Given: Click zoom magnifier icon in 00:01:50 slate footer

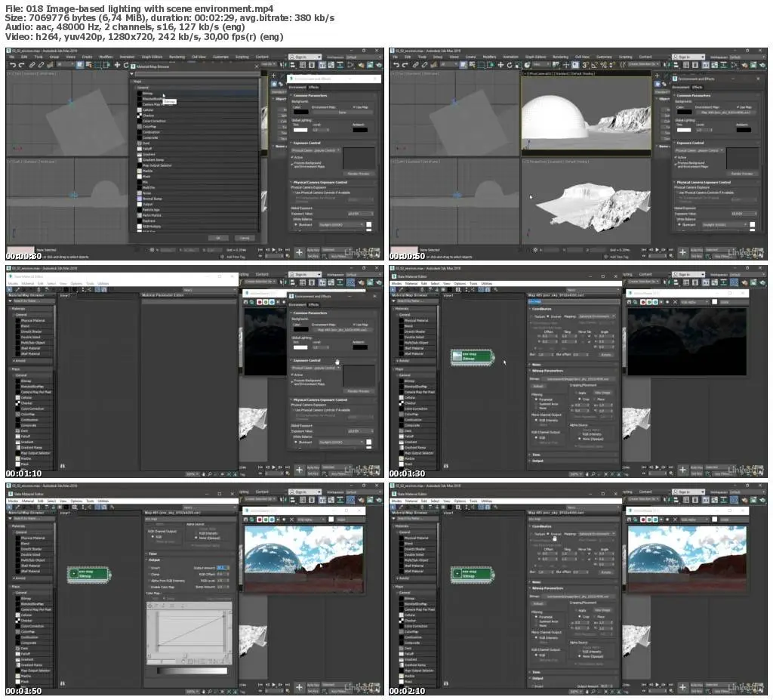Looking at the screenshot, I should pyautogui.click(x=210, y=692).
